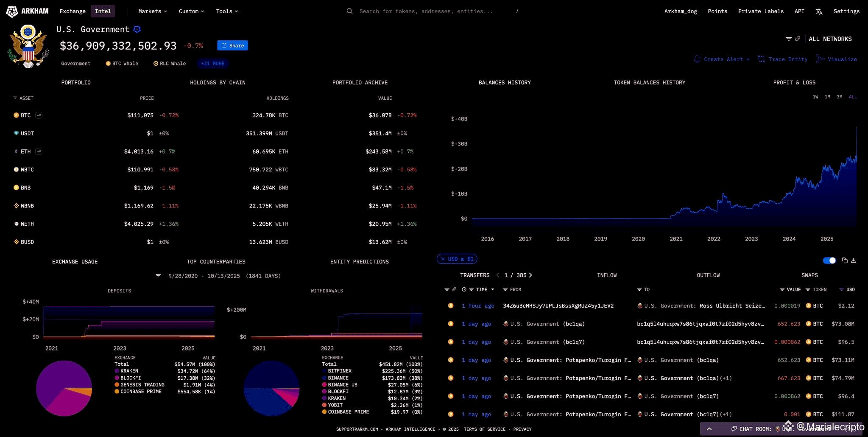Open the Tools dropdown

pos(226,11)
